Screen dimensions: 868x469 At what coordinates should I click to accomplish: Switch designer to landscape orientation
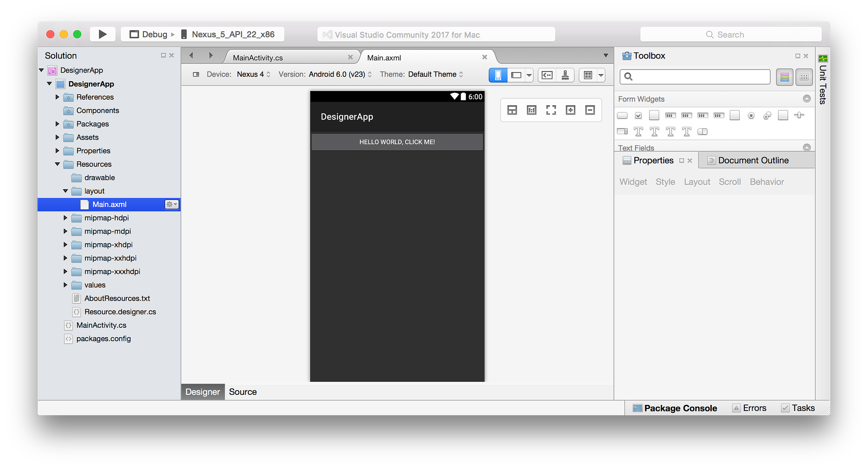[x=516, y=75]
